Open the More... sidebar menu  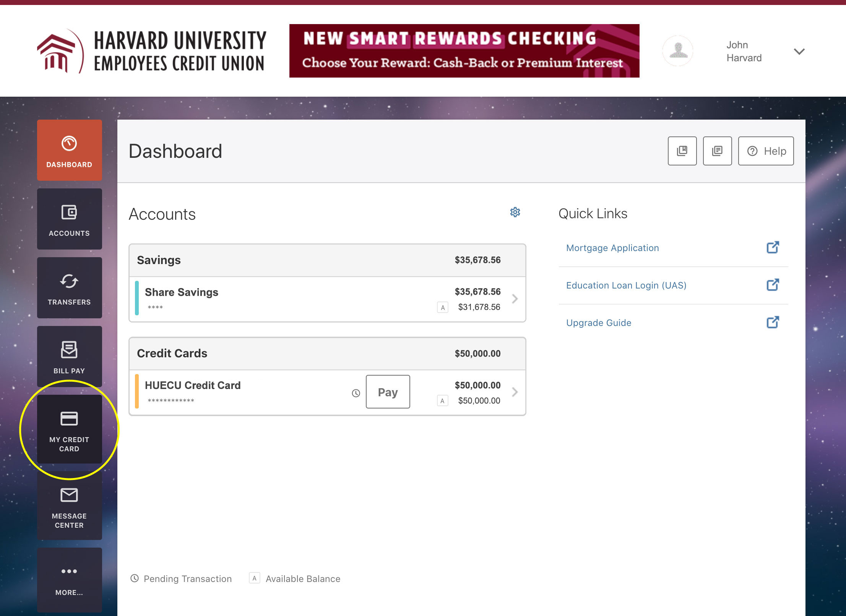69,580
